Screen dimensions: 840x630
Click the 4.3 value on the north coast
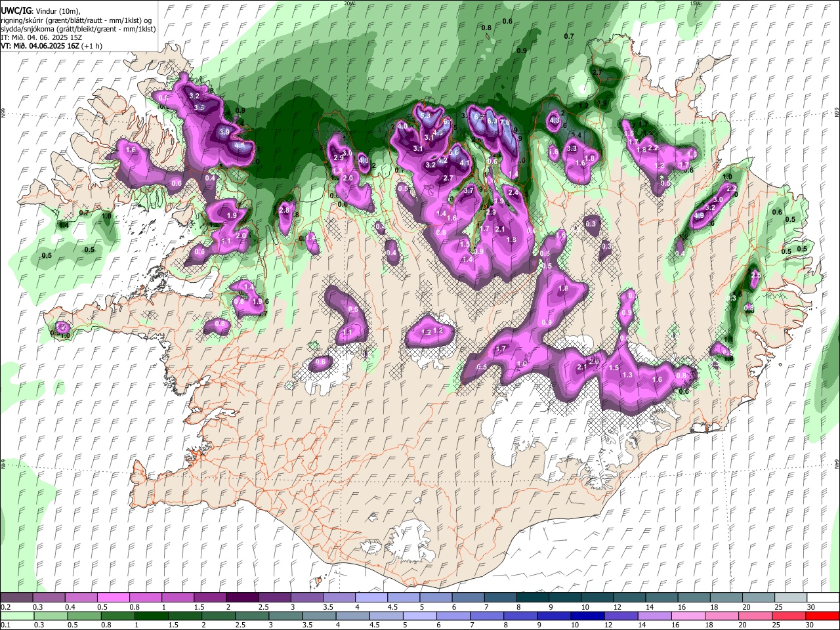[554, 121]
